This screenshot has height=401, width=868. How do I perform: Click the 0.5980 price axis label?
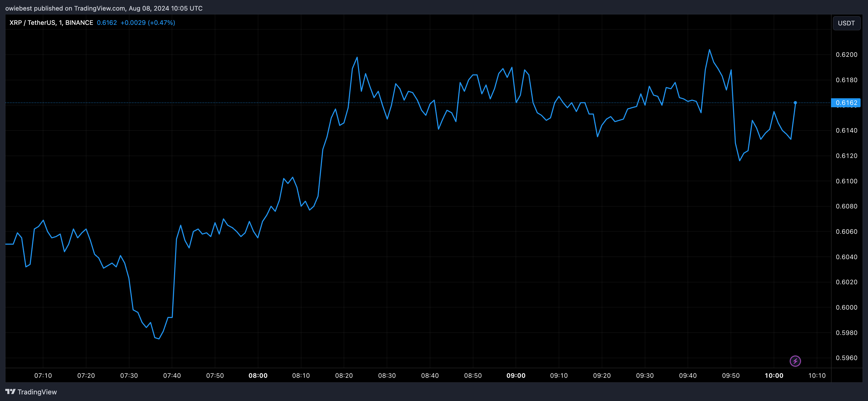(x=846, y=333)
